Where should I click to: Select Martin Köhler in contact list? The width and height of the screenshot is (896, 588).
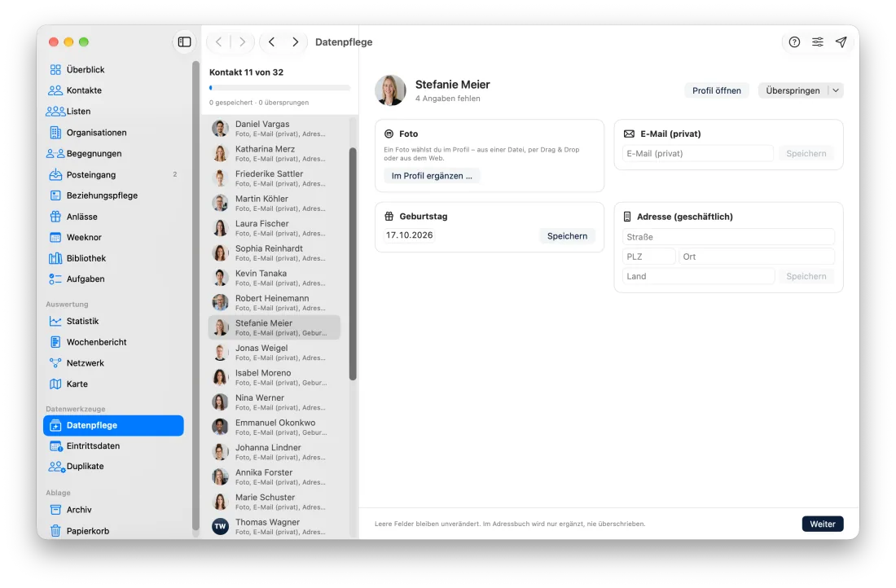tap(275, 203)
